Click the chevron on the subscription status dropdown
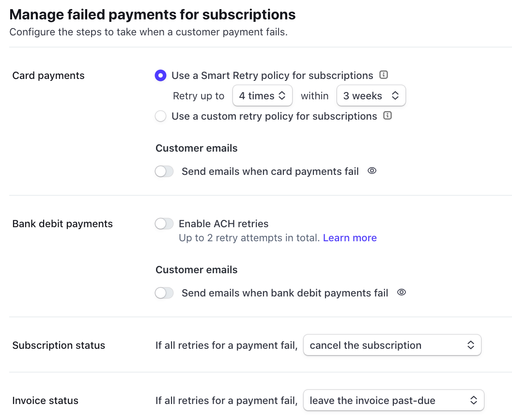Image resolution: width=512 pixels, height=420 pixels. pos(470,345)
